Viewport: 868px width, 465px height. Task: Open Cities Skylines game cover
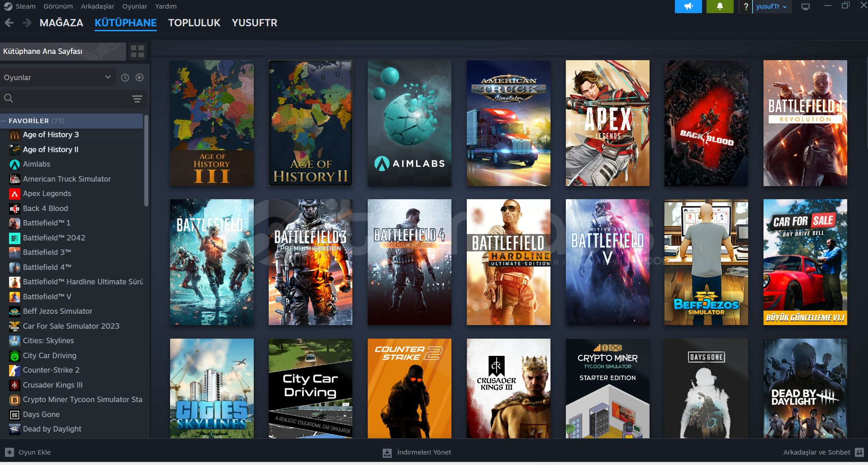pos(212,388)
